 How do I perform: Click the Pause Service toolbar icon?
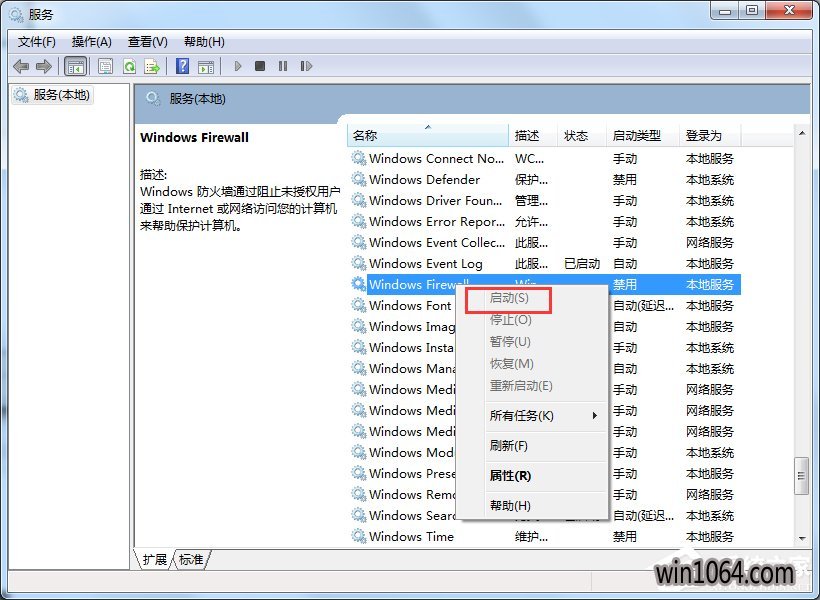tap(283, 66)
